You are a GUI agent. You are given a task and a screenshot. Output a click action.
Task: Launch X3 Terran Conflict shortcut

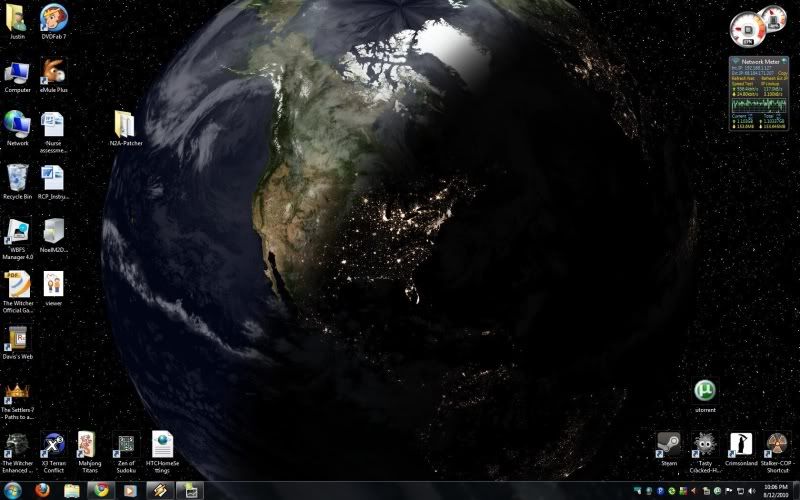53,445
